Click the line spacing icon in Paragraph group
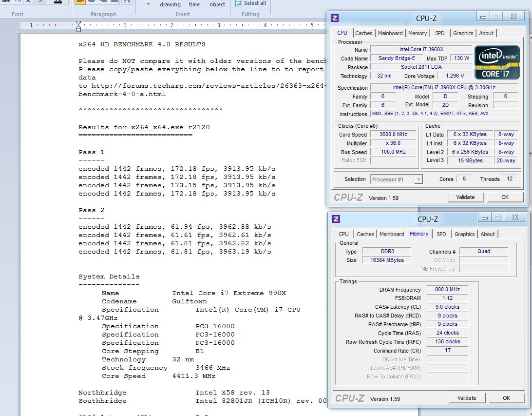 coord(127,1)
